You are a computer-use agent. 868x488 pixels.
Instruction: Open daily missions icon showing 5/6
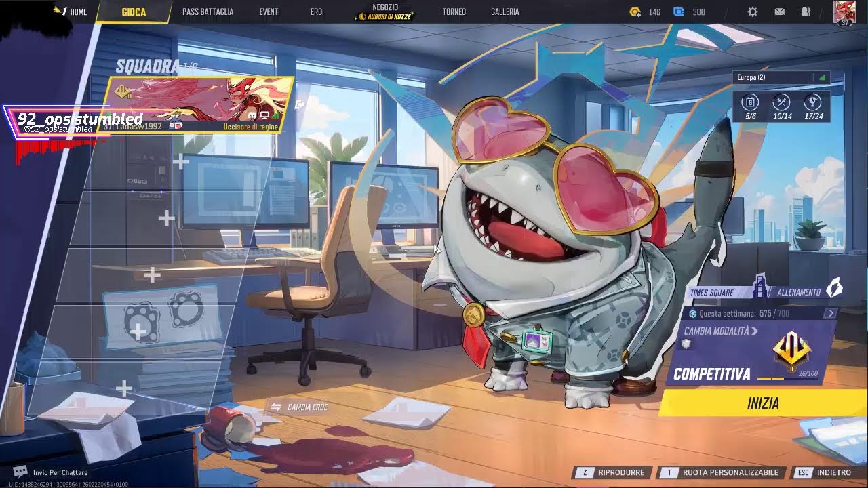point(750,102)
